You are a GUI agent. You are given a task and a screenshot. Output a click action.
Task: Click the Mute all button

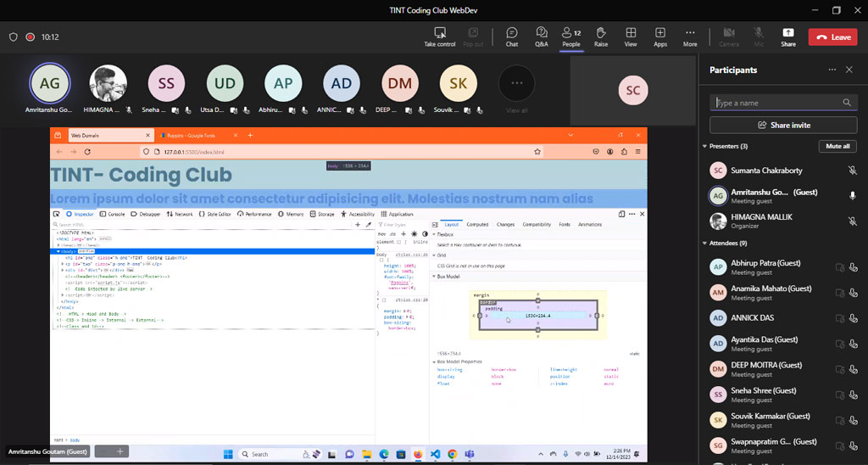[x=837, y=146]
